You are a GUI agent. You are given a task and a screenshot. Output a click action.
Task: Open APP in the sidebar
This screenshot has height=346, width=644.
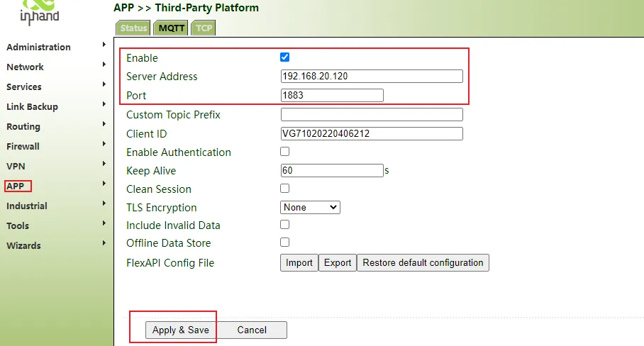pos(16,186)
